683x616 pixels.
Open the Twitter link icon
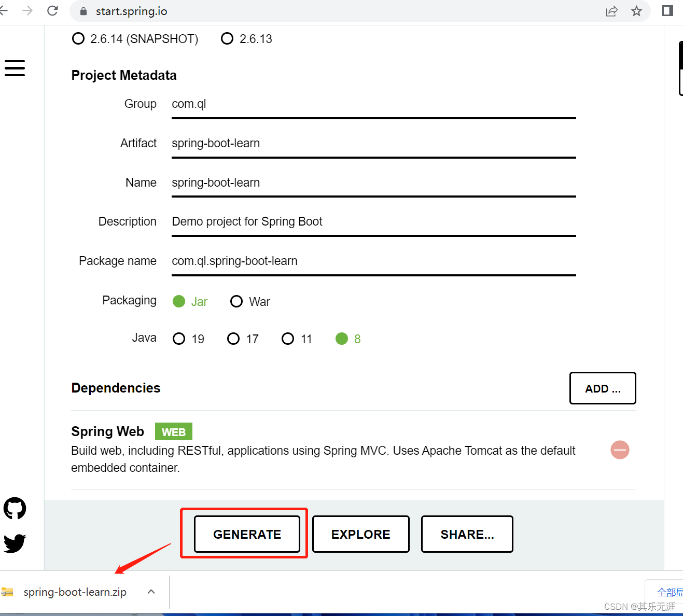pyautogui.click(x=15, y=543)
